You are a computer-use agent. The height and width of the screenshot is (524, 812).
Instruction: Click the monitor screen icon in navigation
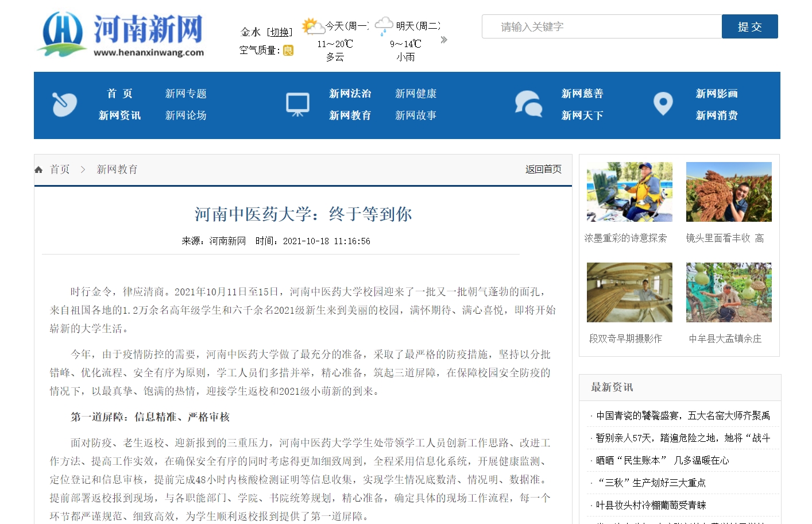[297, 105]
